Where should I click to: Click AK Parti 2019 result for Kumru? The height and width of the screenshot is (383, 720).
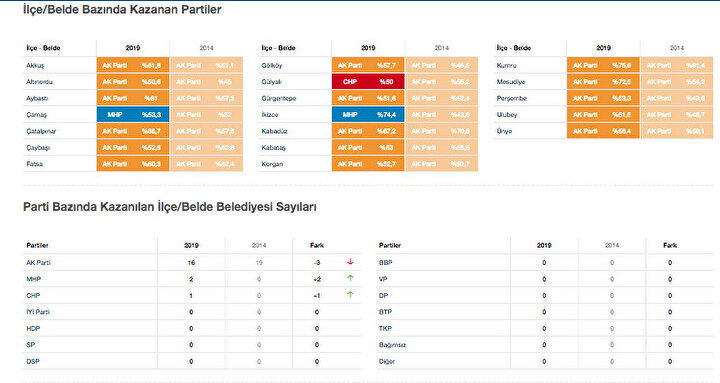tap(603, 65)
